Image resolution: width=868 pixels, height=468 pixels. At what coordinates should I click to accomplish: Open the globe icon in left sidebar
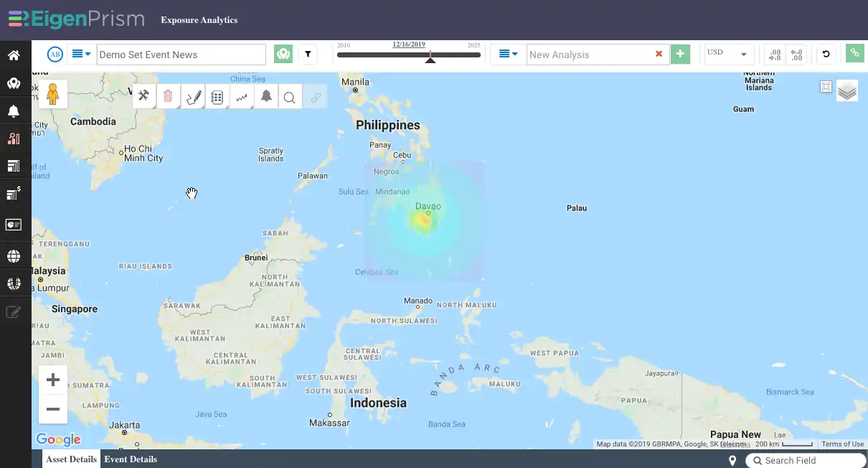point(14,256)
